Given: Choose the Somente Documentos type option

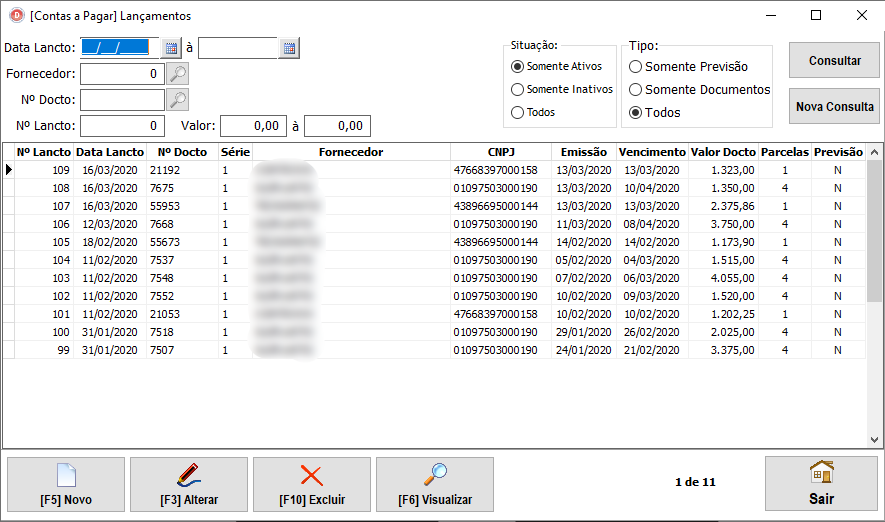Looking at the screenshot, I should (636, 90).
